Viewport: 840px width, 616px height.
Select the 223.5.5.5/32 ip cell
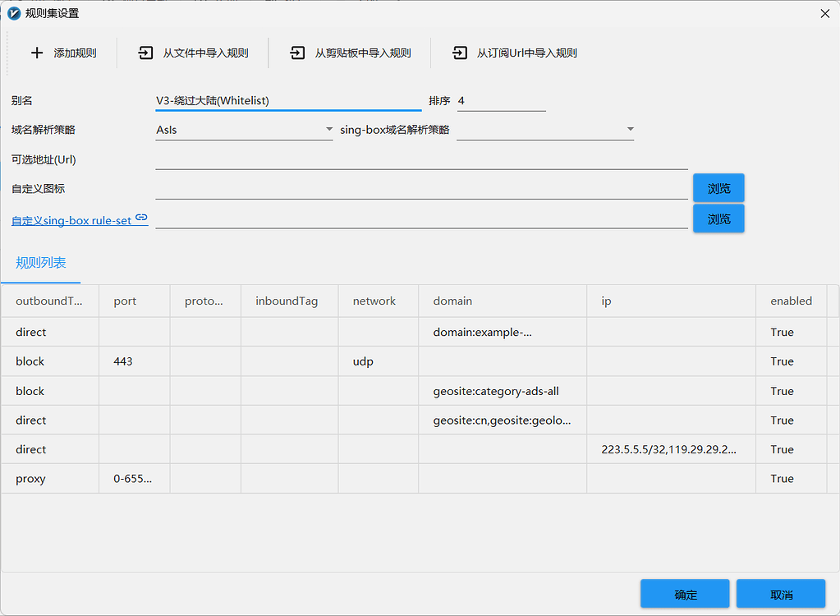coord(671,449)
